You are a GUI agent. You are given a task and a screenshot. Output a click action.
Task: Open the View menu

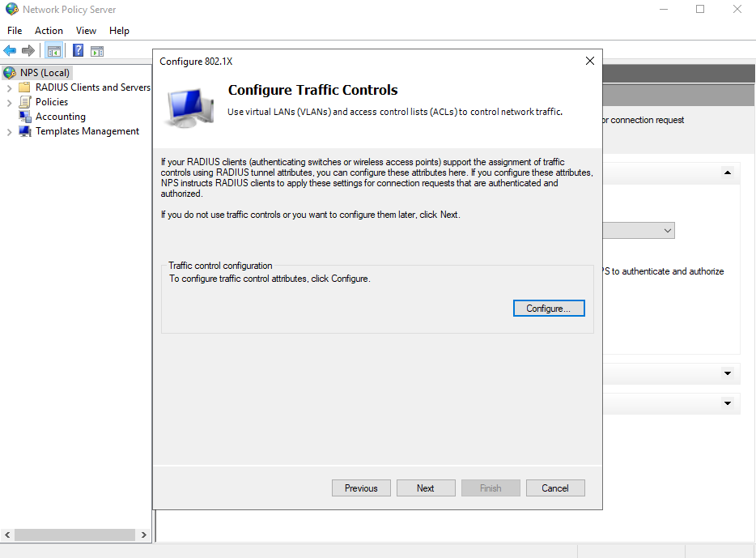[x=86, y=31]
